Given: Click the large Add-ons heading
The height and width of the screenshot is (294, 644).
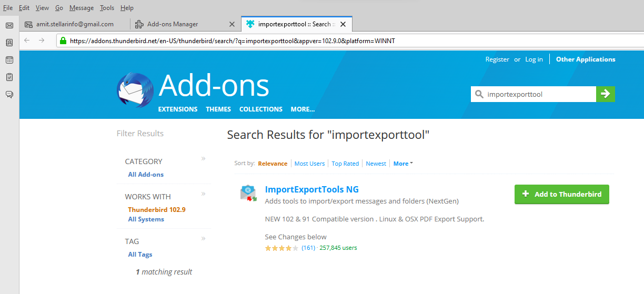Looking at the screenshot, I should point(214,85).
